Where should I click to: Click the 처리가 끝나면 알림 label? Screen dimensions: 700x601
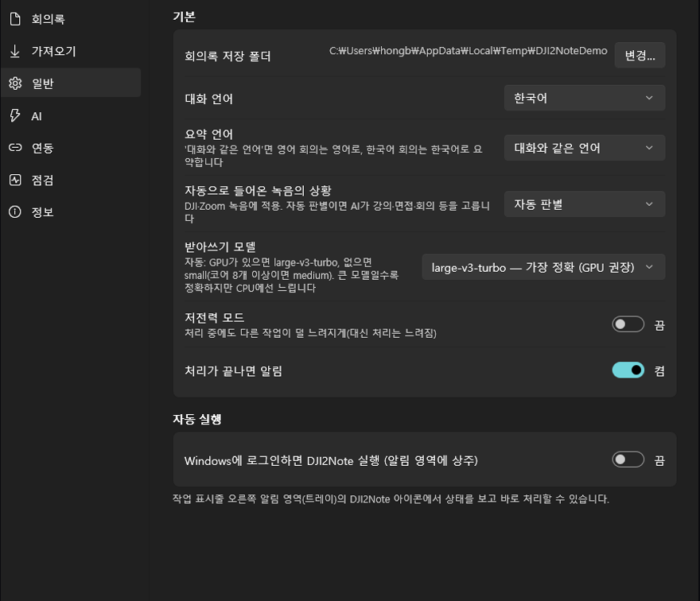click(233, 370)
